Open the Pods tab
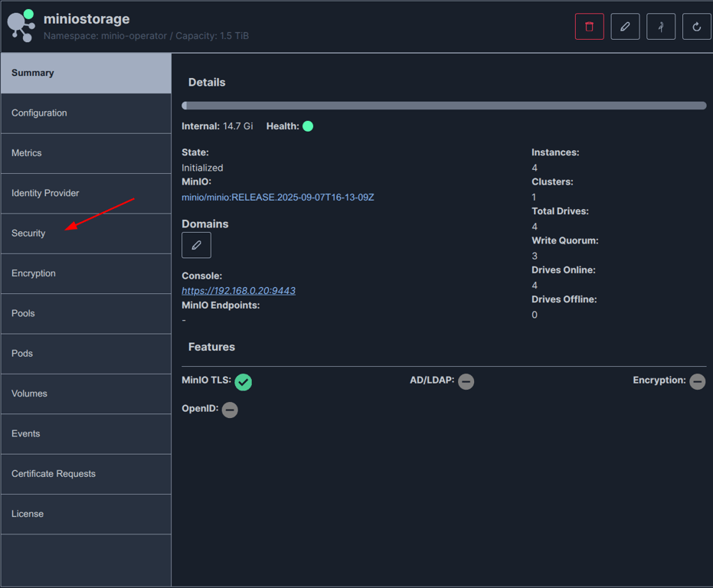This screenshot has width=713, height=588. [x=86, y=354]
